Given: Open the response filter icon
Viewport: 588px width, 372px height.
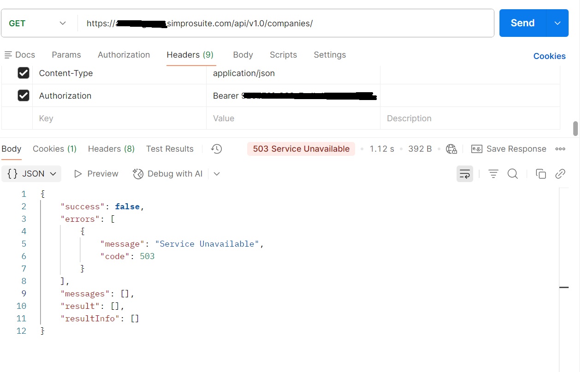Looking at the screenshot, I should pos(493,174).
